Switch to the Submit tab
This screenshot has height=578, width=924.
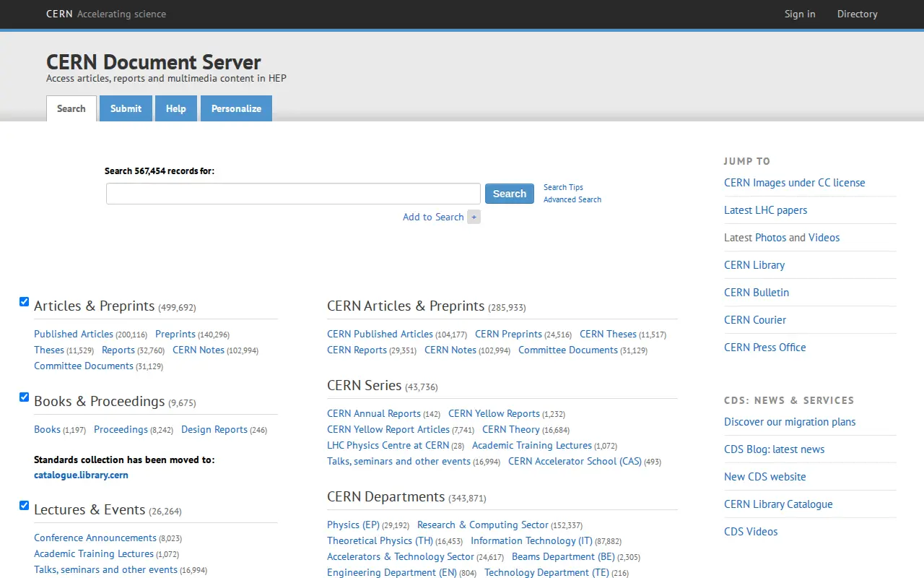[x=126, y=108]
